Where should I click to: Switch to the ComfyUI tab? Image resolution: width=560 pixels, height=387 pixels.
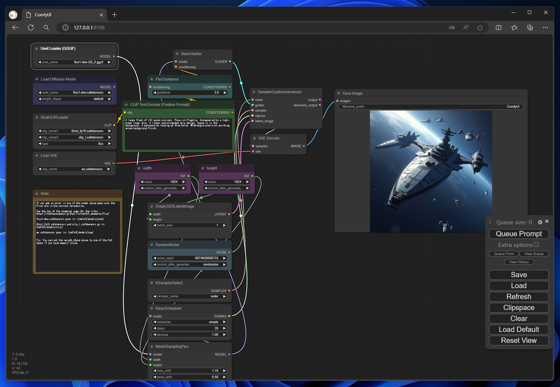pyautogui.click(x=64, y=15)
